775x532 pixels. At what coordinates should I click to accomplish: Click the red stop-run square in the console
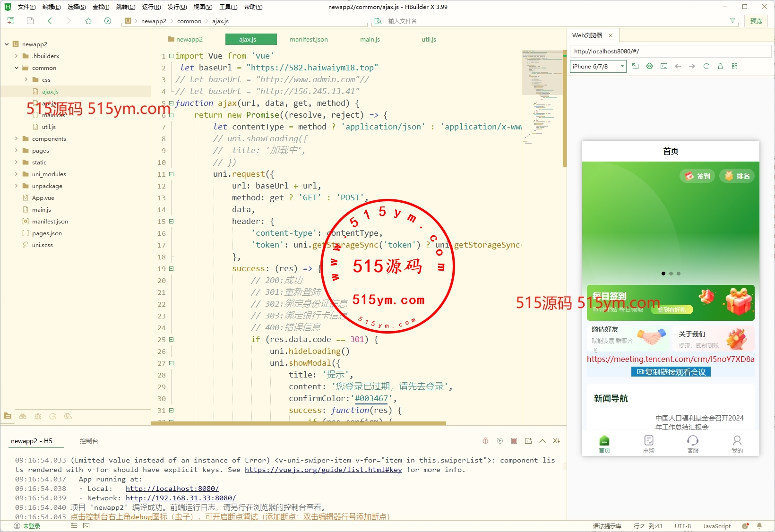pos(514,441)
